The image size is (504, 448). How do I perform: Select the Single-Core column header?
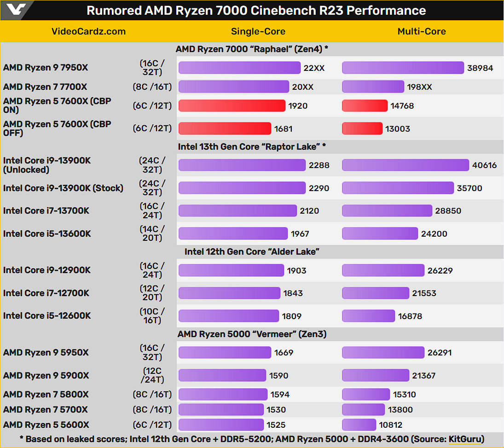[258, 31]
